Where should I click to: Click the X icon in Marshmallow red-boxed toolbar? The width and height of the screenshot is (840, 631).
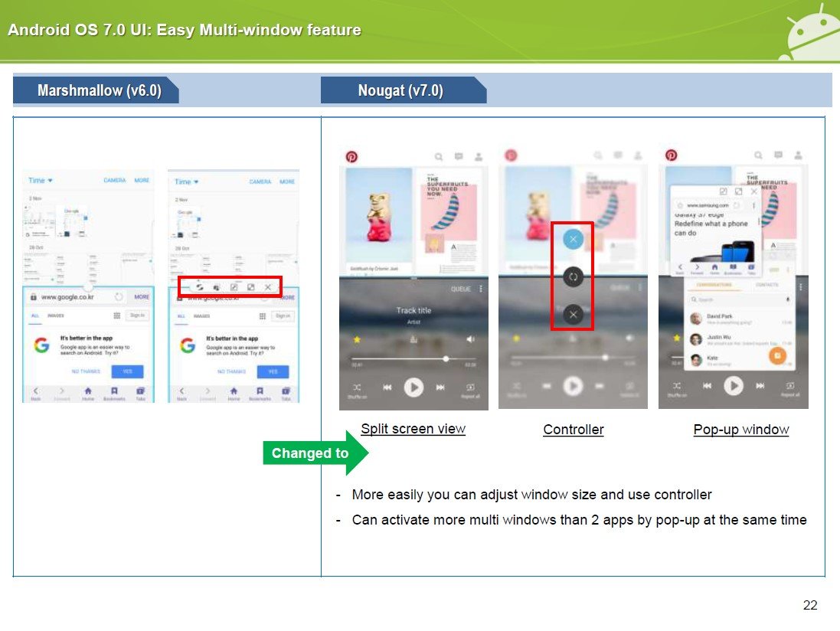268,287
